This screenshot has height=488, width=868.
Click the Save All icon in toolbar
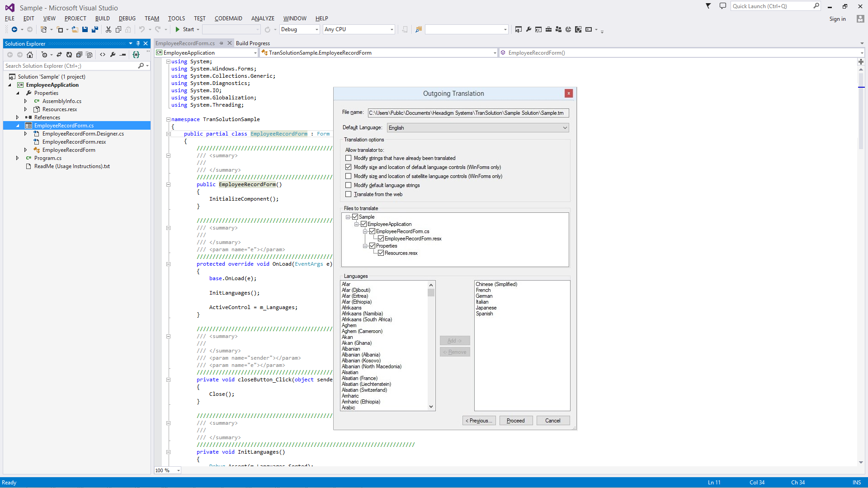[95, 29]
